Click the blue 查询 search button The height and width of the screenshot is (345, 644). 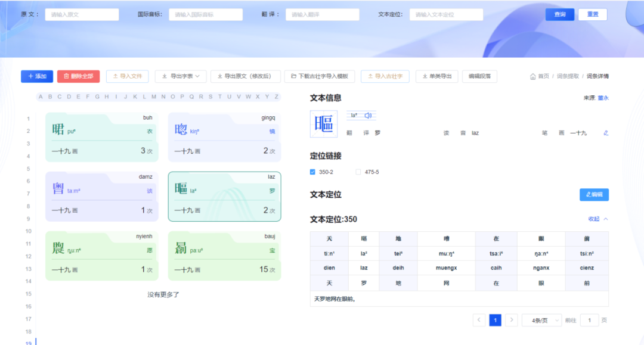tap(560, 14)
